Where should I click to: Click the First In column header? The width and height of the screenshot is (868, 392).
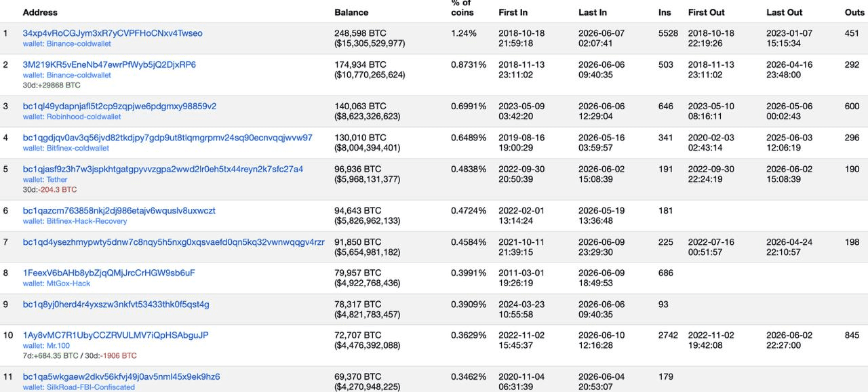point(513,12)
